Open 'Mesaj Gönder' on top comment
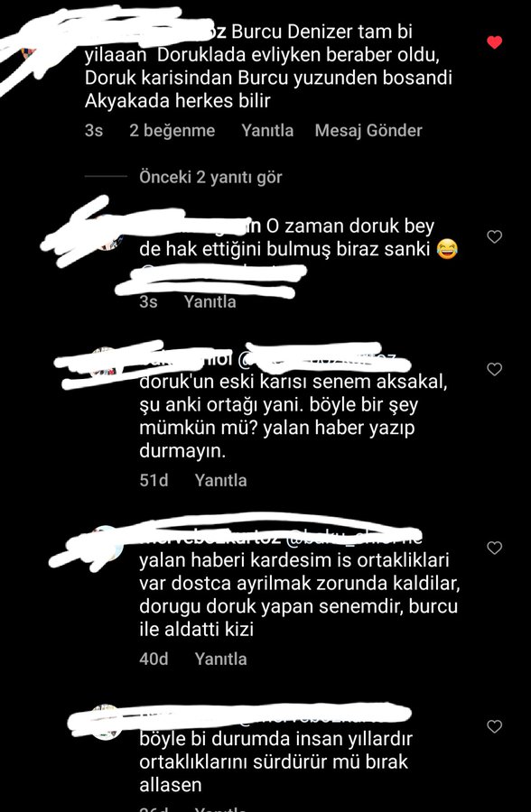The width and height of the screenshot is (531, 812). (368, 131)
